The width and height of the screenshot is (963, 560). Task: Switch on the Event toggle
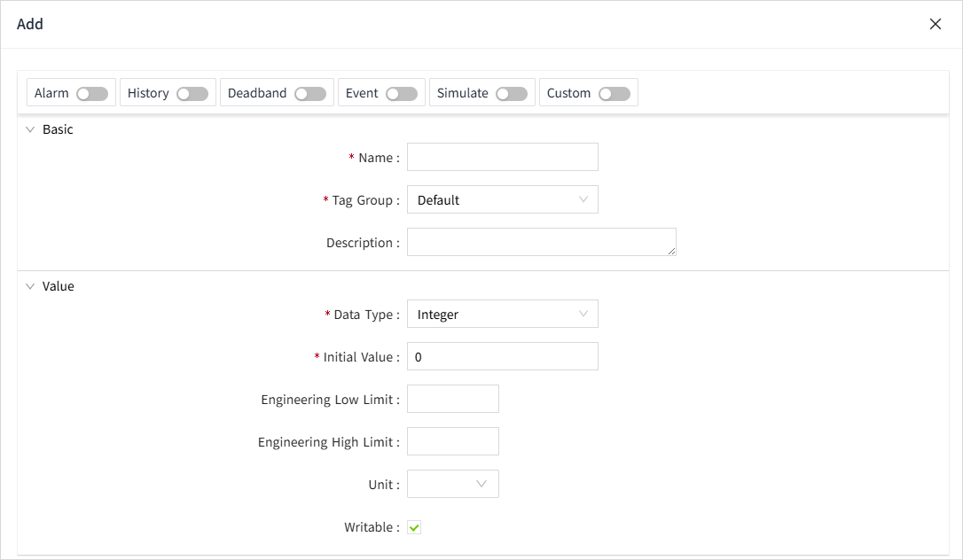[402, 93]
